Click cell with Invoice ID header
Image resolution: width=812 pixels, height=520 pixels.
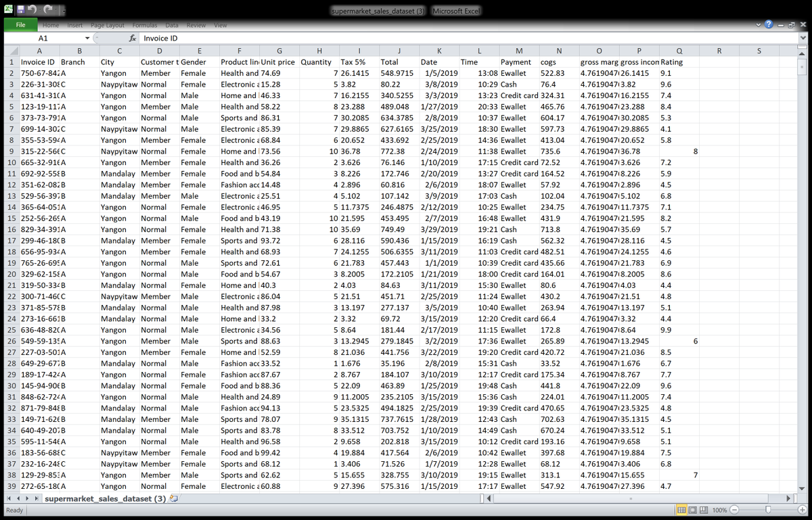click(39, 62)
